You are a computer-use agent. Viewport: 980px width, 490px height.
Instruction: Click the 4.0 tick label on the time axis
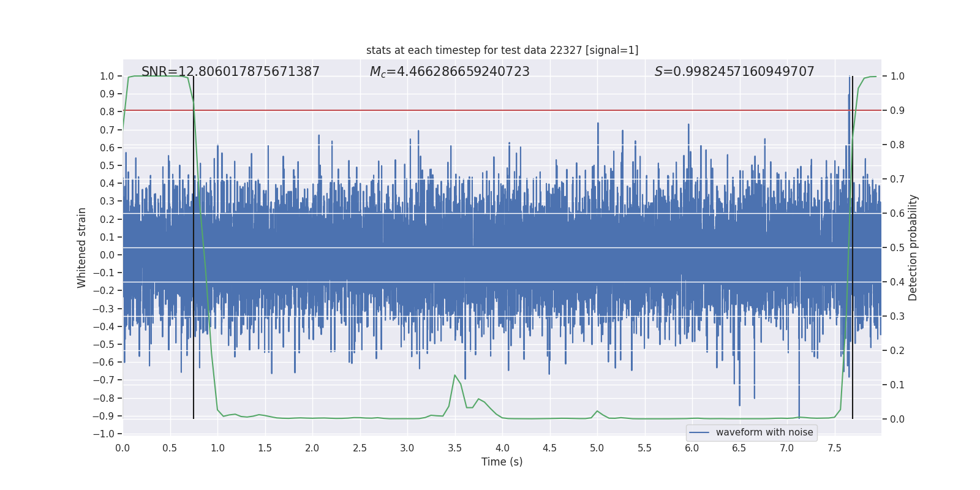(x=502, y=448)
